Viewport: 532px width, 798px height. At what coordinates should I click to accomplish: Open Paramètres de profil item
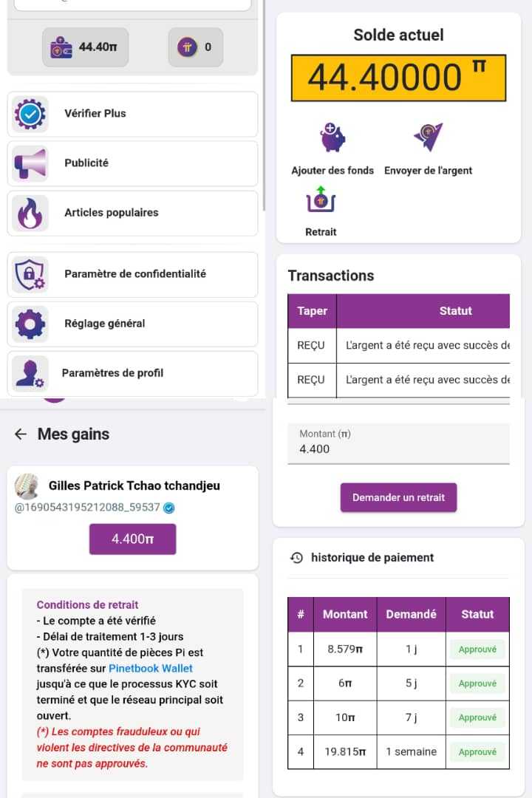(x=132, y=374)
